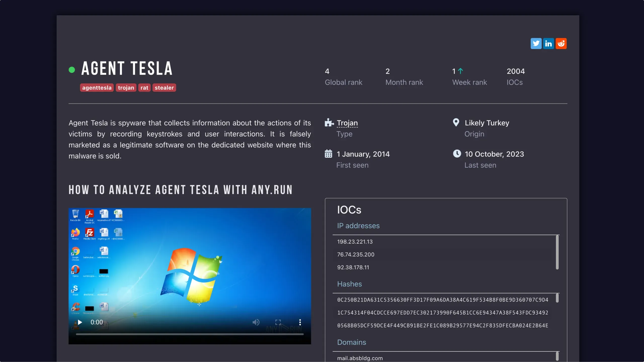Share page on Reddit

[561, 43]
